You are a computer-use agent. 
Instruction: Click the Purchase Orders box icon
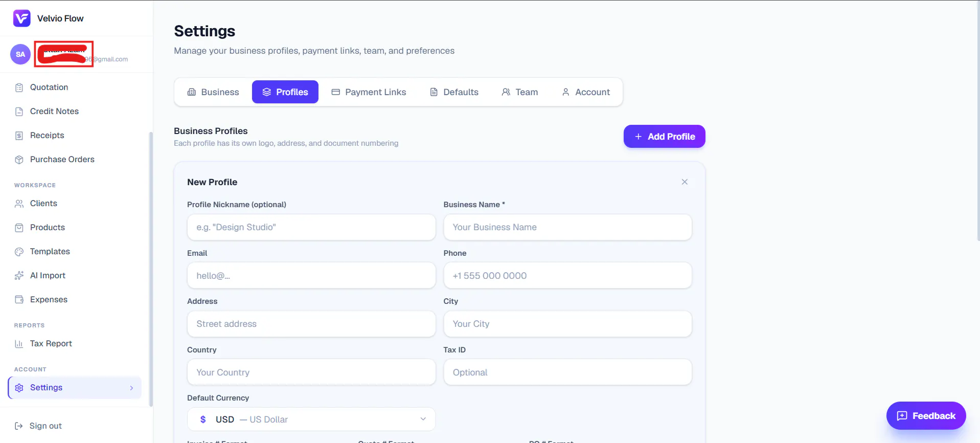click(x=19, y=160)
